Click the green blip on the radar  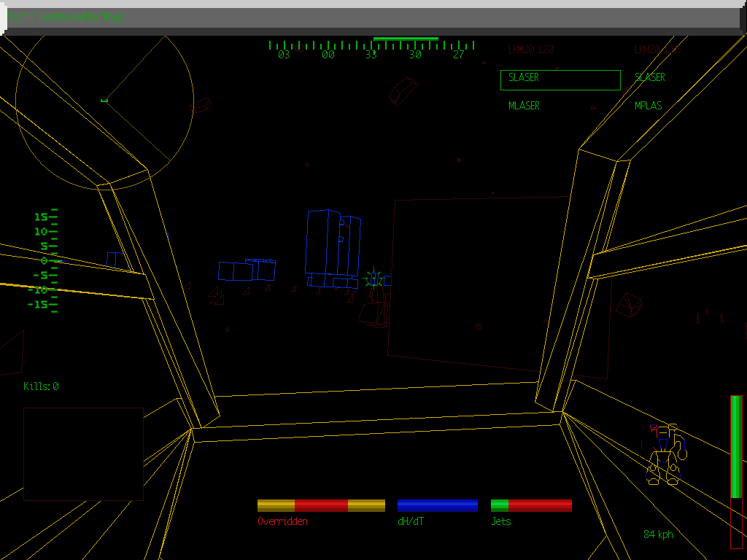(x=104, y=100)
